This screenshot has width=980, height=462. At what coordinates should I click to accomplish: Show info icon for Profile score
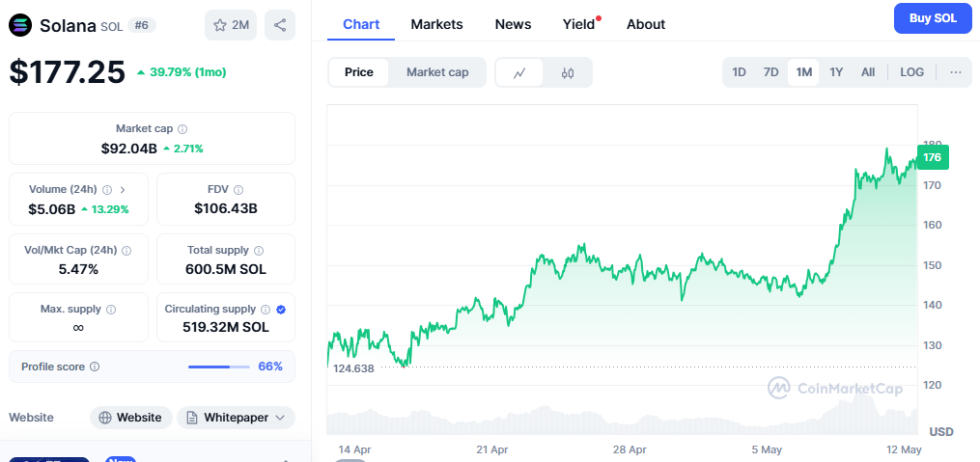tap(95, 367)
